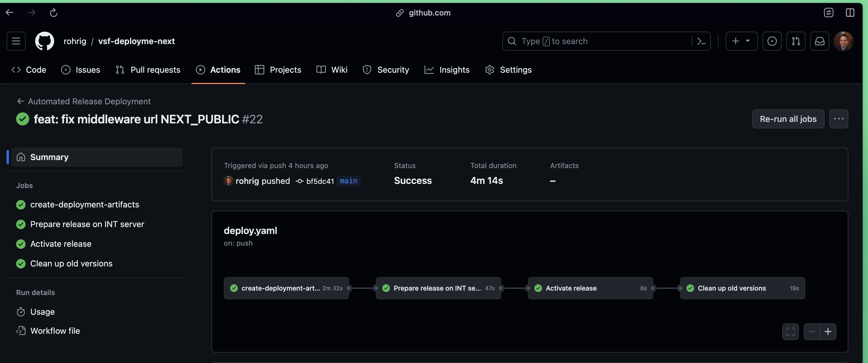Open Clean up old versions job in sidebar
Image resolution: width=868 pixels, height=363 pixels.
tap(71, 263)
